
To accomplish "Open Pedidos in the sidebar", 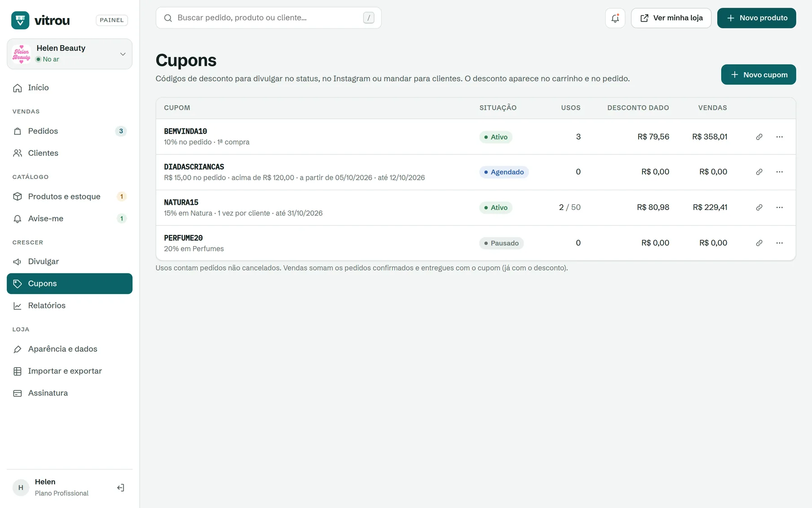I will 69,131.
